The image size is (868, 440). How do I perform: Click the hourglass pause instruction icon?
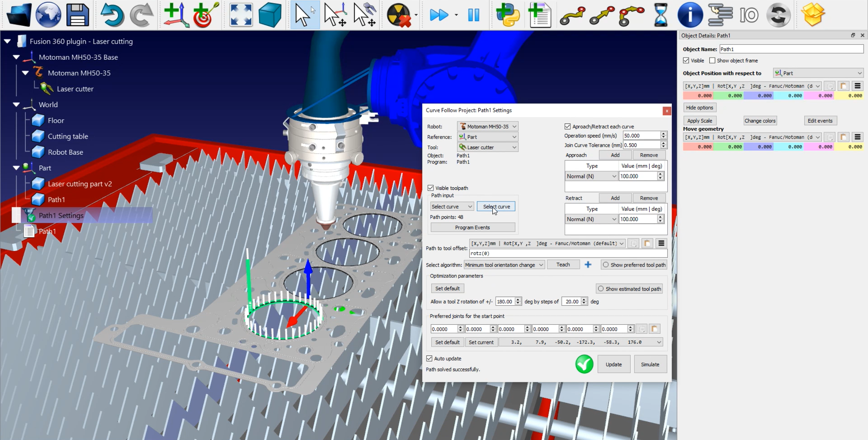[x=660, y=15]
